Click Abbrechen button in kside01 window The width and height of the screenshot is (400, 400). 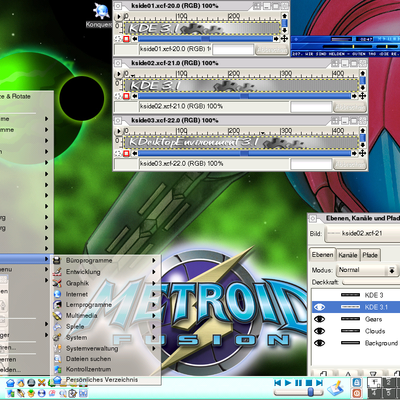point(272,50)
